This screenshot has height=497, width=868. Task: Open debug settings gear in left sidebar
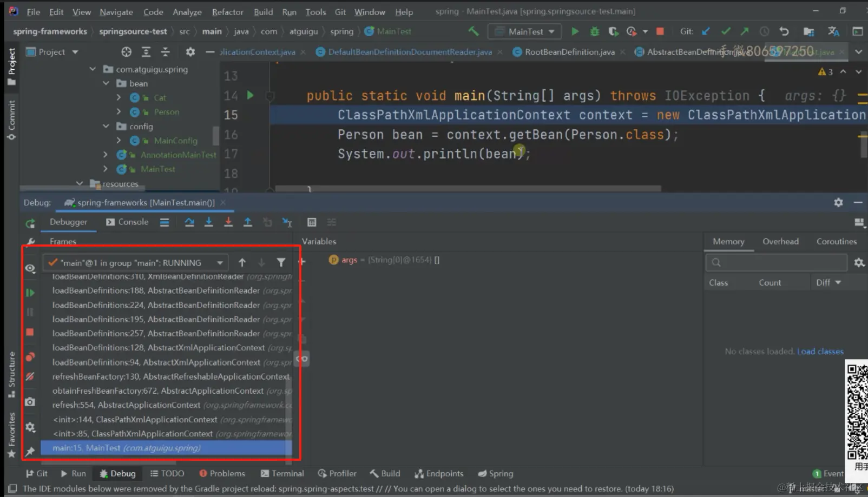click(30, 427)
